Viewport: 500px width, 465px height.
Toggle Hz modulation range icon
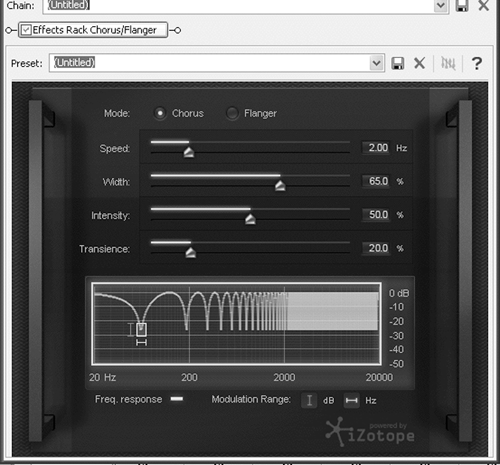click(x=351, y=400)
